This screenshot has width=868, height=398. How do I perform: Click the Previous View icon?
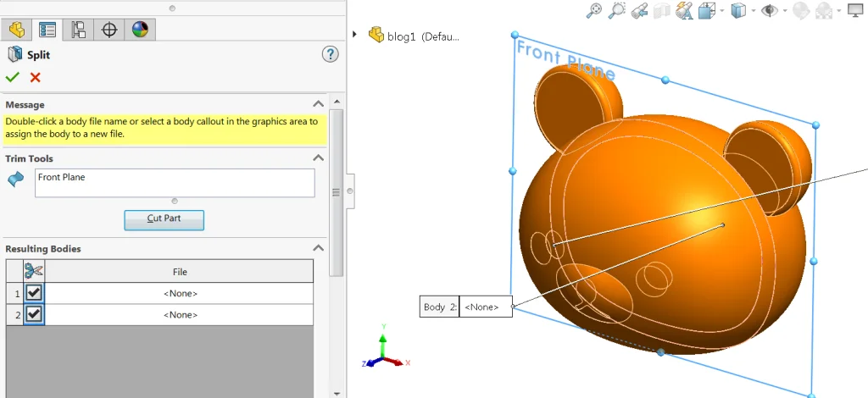tap(639, 10)
